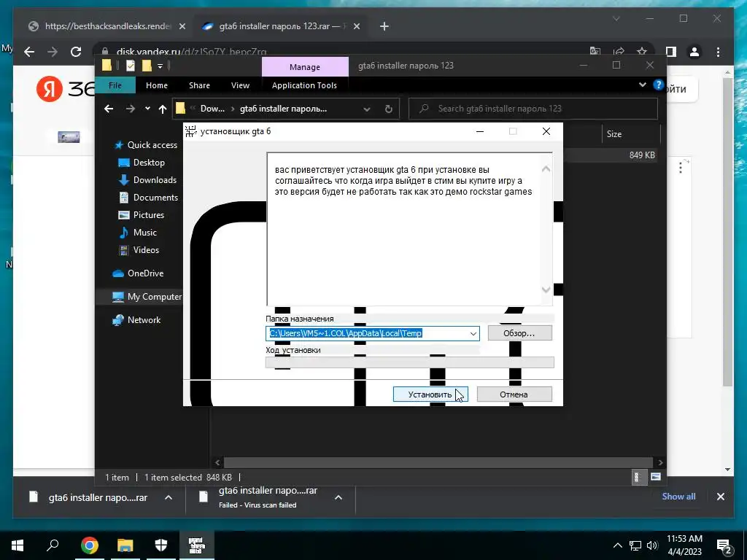The image size is (747, 560).
Task: Select the Manage contextual tab
Action: [305, 66]
